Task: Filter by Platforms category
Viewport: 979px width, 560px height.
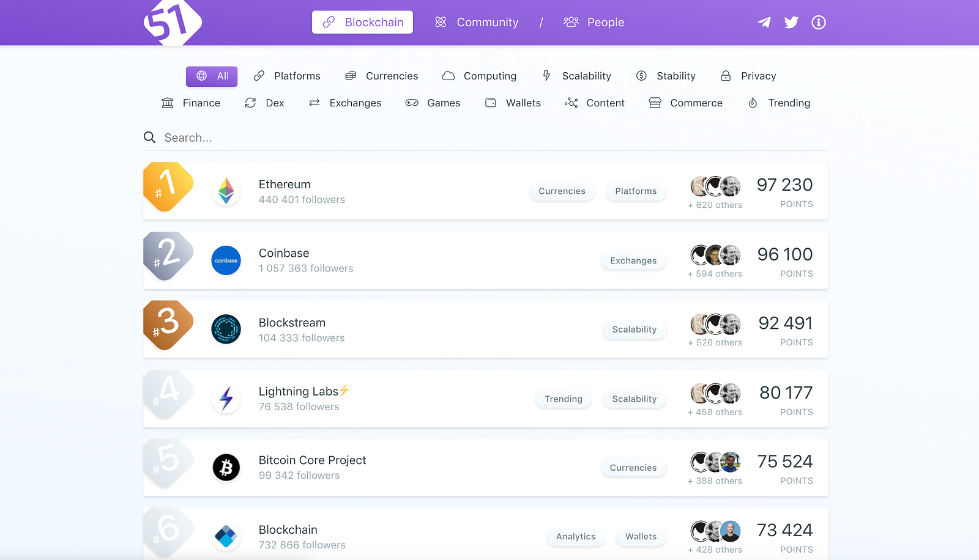Action: (287, 76)
